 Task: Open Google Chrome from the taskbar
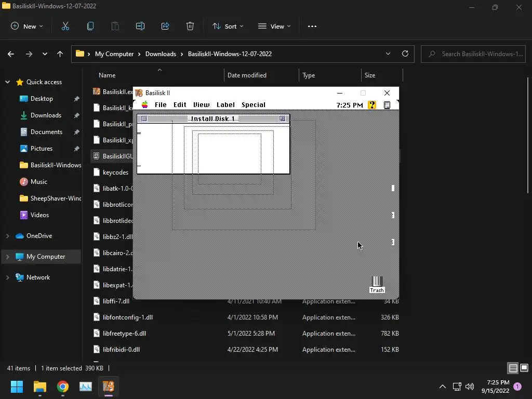tap(63, 387)
